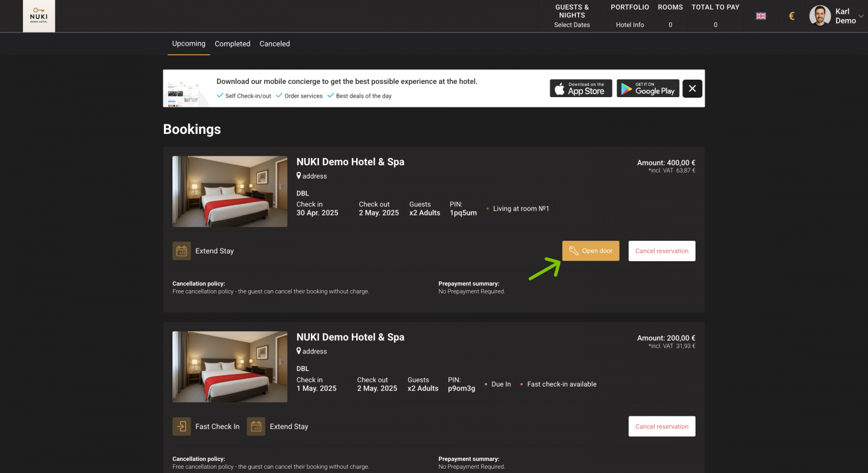Open Portfolio Hotel Info

630,16
